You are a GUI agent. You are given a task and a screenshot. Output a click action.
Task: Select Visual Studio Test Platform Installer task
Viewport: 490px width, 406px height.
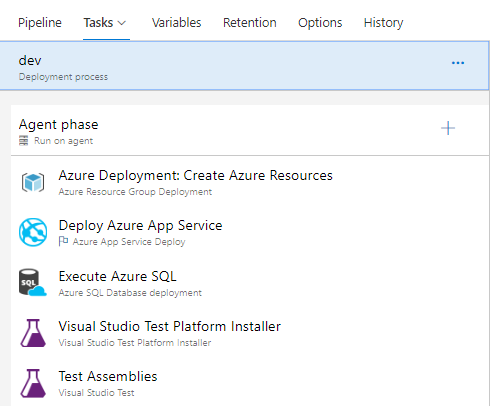pos(250,333)
